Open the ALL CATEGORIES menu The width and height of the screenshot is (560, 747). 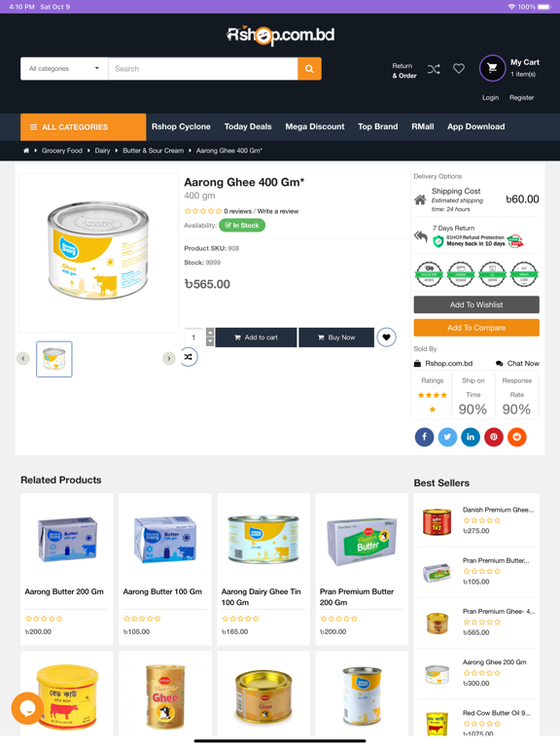(84, 127)
